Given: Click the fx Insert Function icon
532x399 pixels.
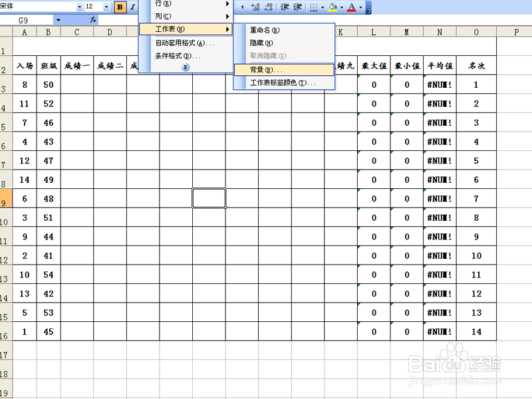Looking at the screenshot, I should tap(94, 20).
